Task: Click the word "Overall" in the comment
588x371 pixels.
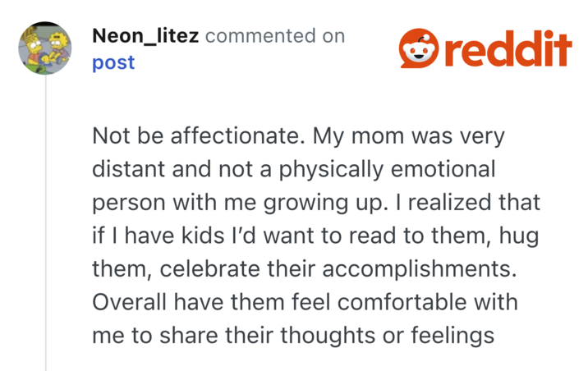Action: point(129,302)
